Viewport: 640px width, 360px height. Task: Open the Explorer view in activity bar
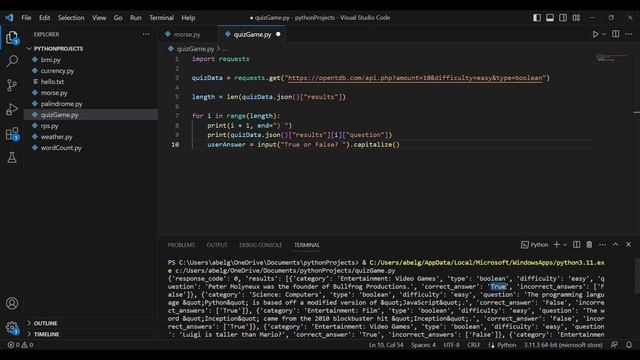point(12,38)
